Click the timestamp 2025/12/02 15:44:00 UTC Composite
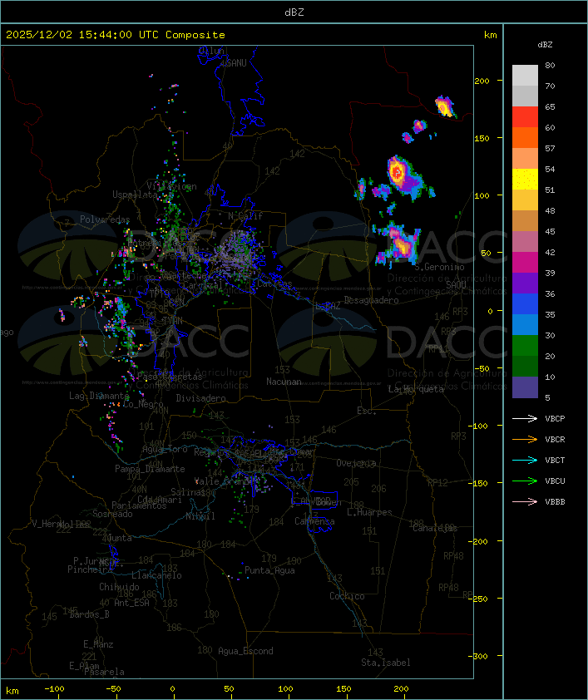Screen dimensions: 588x700 click(116, 35)
